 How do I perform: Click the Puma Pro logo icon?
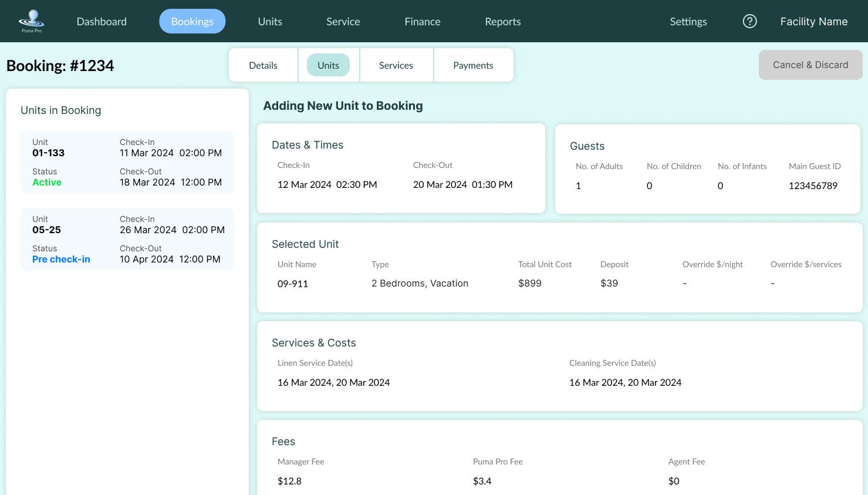coord(32,21)
